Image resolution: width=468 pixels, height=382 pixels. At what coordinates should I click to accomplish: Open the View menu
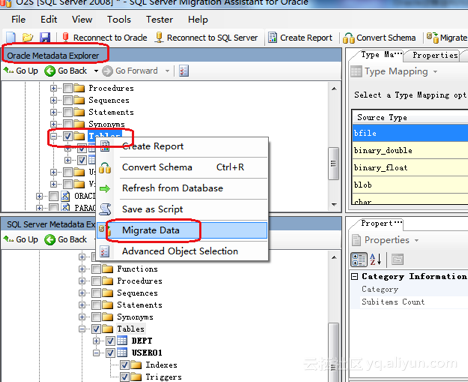pyautogui.click(x=82, y=20)
